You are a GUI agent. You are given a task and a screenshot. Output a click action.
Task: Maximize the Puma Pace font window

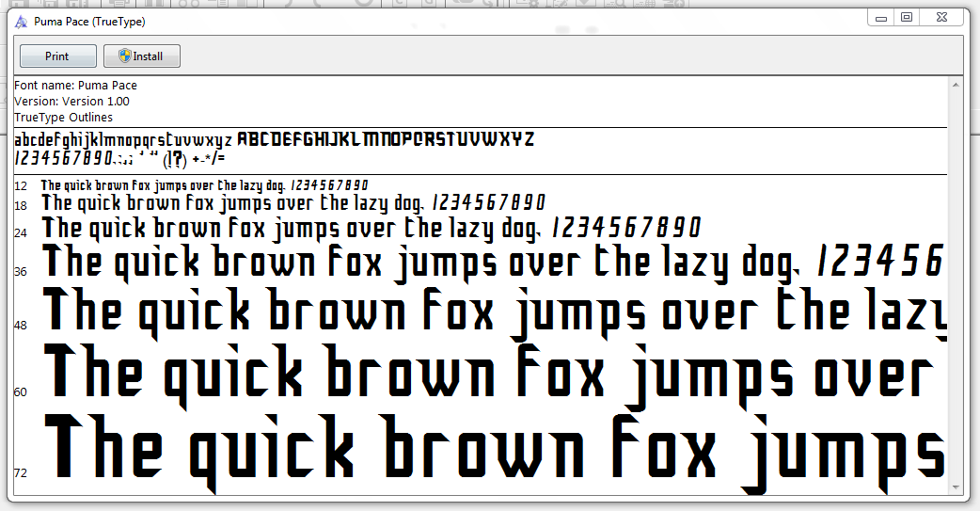[x=907, y=18]
